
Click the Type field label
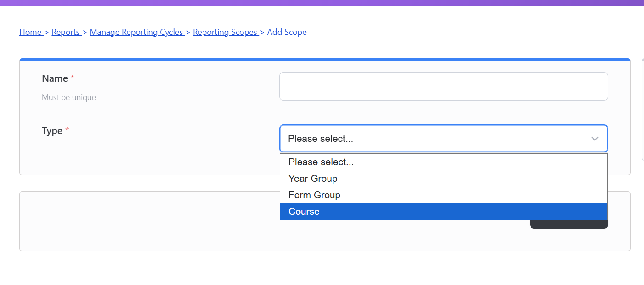click(52, 131)
